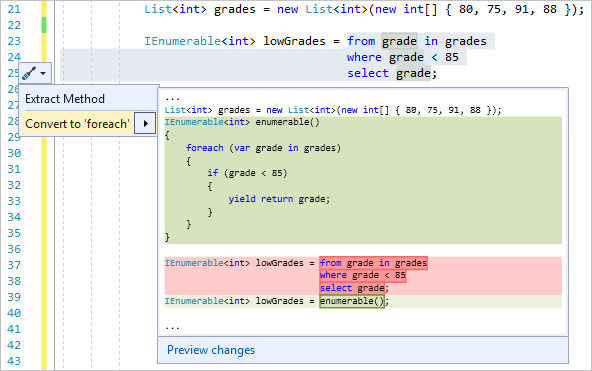Image resolution: width=592 pixels, height=371 pixels.
Task: Click the yellow change margin near line 40
Action: (44, 313)
